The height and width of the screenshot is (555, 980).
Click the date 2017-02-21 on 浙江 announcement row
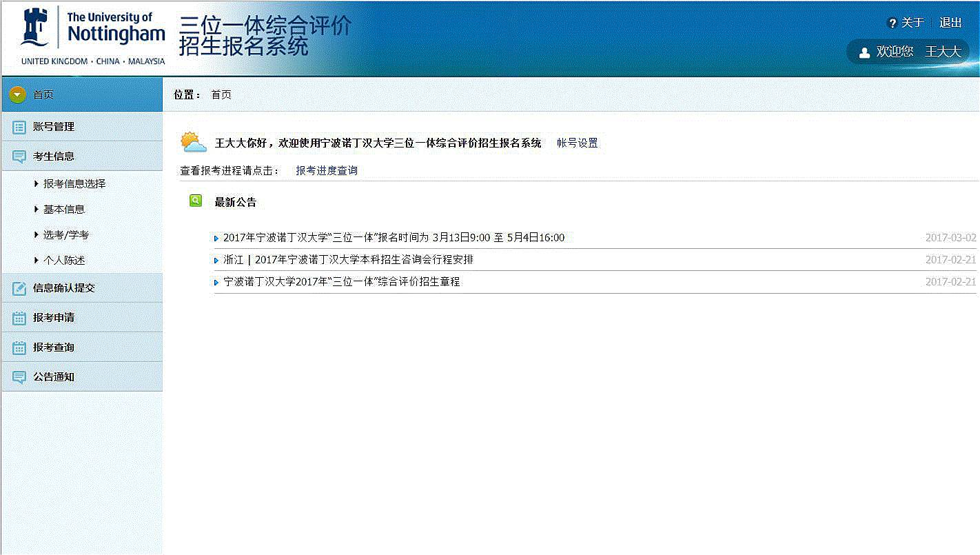click(951, 261)
